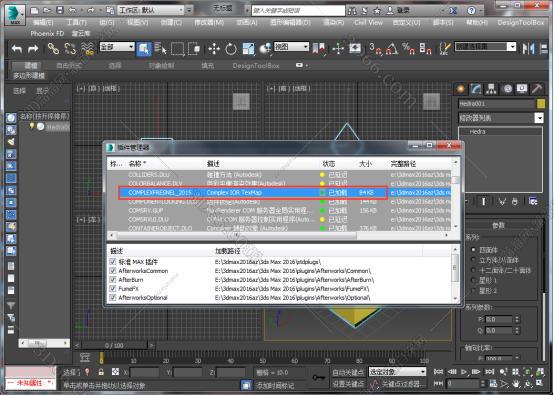Open the named selection sets dropdown
This screenshot has width=554, height=395.
485,47
